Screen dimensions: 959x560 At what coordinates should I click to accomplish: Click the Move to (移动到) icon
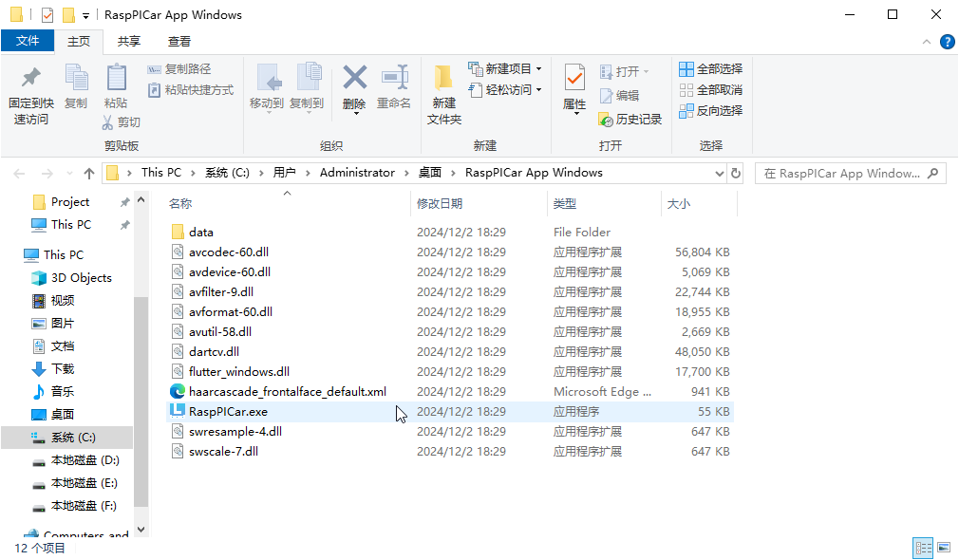coord(269,78)
